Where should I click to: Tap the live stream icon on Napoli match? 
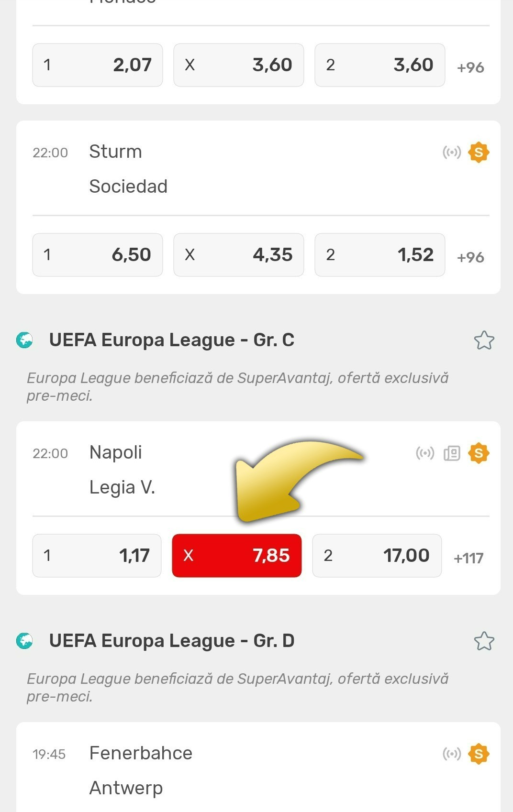[x=425, y=453]
